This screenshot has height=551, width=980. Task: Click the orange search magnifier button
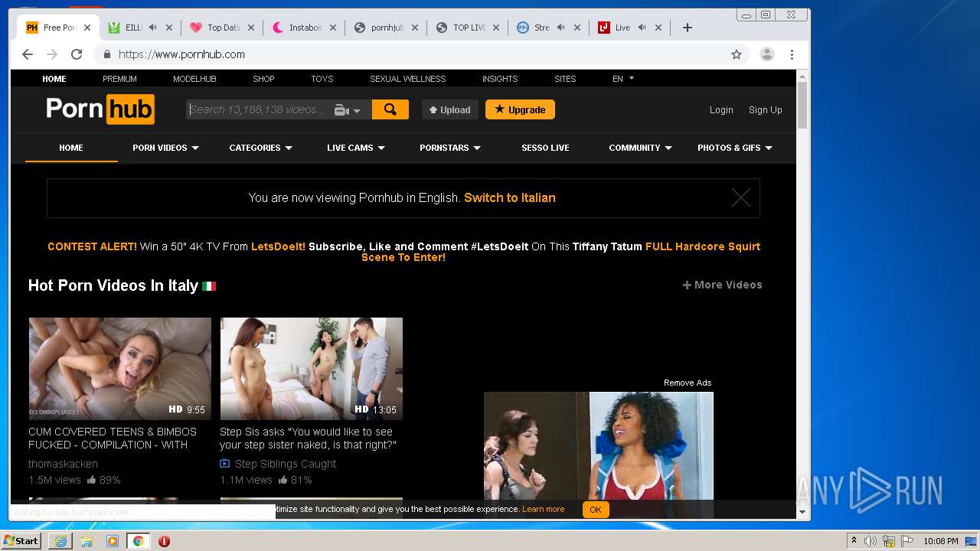coord(390,109)
